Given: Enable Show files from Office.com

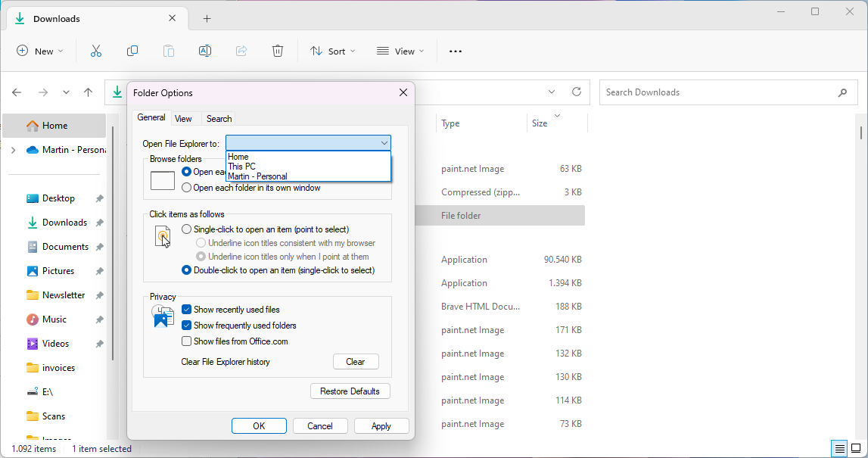Looking at the screenshot, I should point(186,341).
